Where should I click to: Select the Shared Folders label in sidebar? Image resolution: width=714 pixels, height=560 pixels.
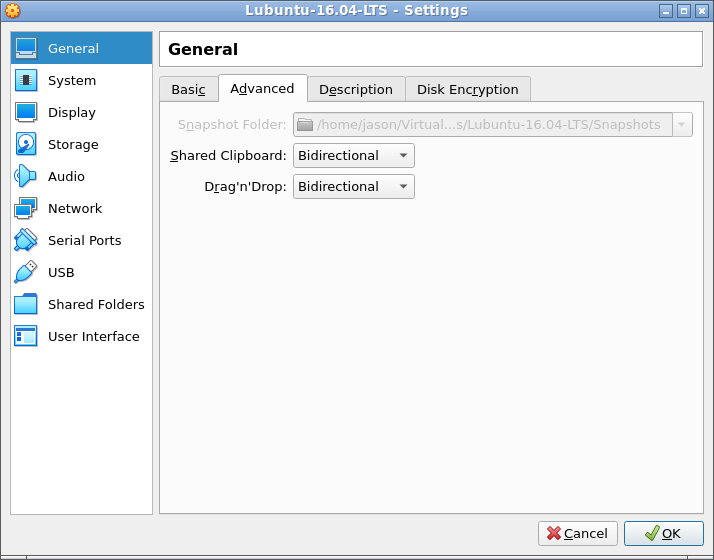click(96, 304)
